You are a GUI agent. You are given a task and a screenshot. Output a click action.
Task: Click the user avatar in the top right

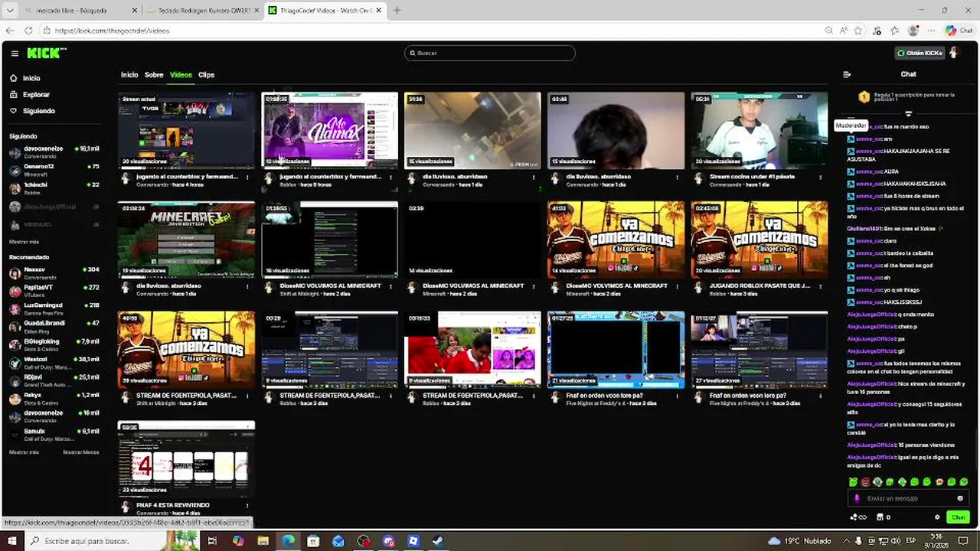(954, 53)
